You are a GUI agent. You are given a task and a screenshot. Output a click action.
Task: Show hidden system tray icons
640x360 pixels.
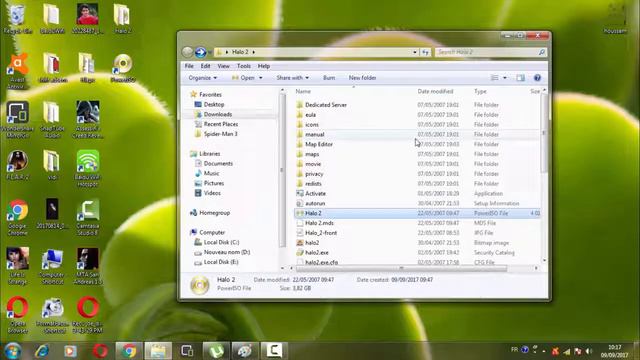click(544, 351)
